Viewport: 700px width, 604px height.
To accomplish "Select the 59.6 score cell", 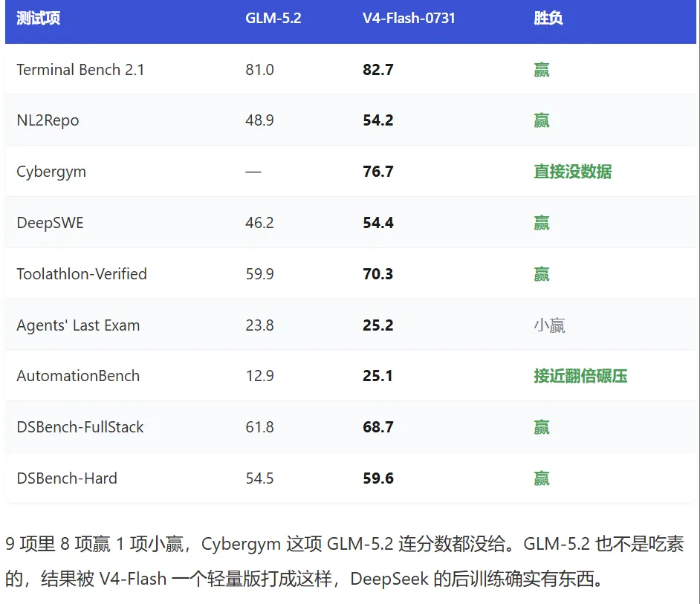I will pyautogui.click(x=378, y=478).
